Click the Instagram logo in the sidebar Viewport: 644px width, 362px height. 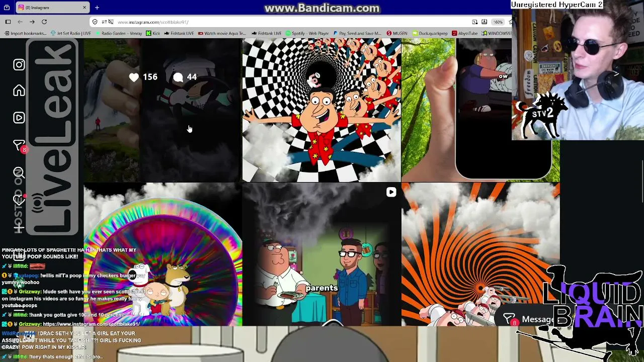[x=19, y=64]
